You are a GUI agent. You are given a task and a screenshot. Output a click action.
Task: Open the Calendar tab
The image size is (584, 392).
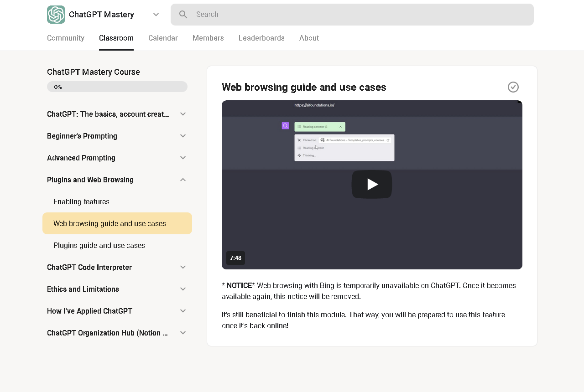pos(163,38)
